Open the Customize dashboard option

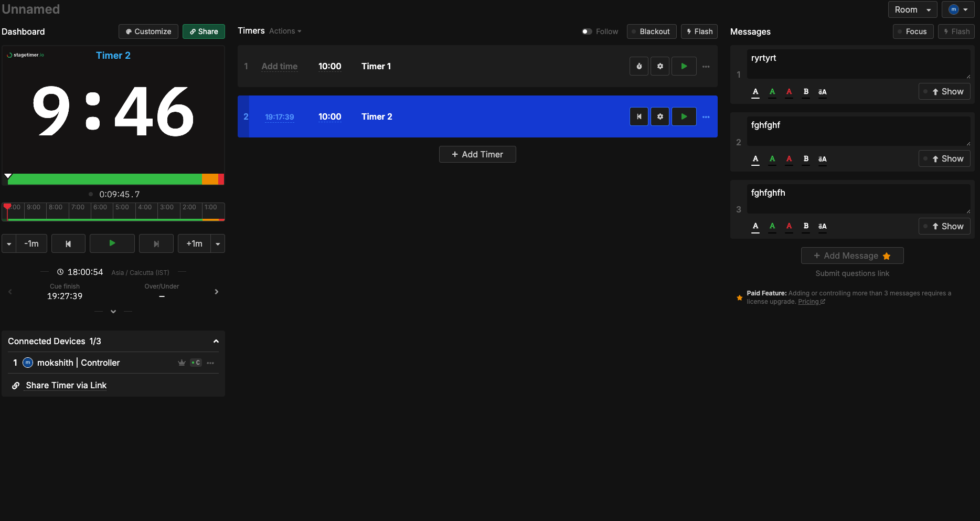pos(148,31)
